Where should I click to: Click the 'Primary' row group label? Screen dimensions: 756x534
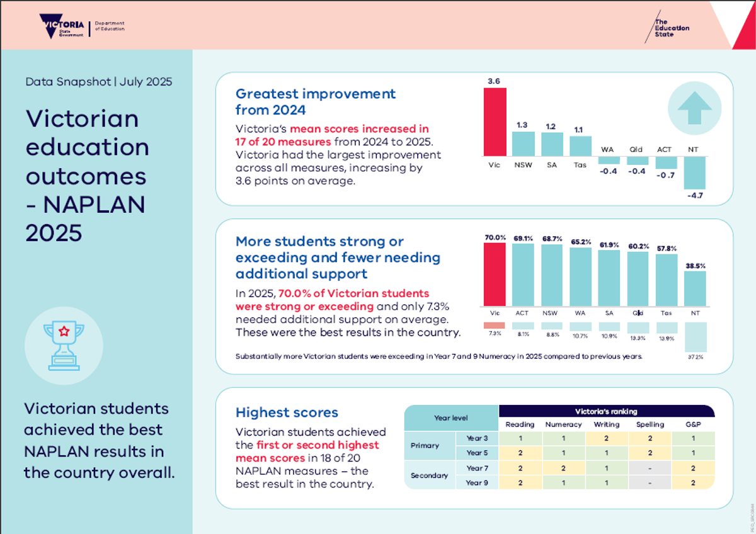click(x=429, y=445)
